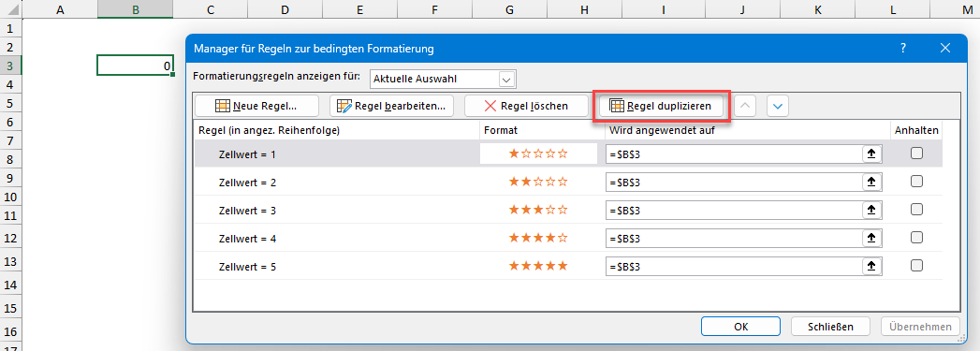Edit the range field for Zellwert = 2
Viewport: 980px width, 351px height.
[x=735, y=182]
